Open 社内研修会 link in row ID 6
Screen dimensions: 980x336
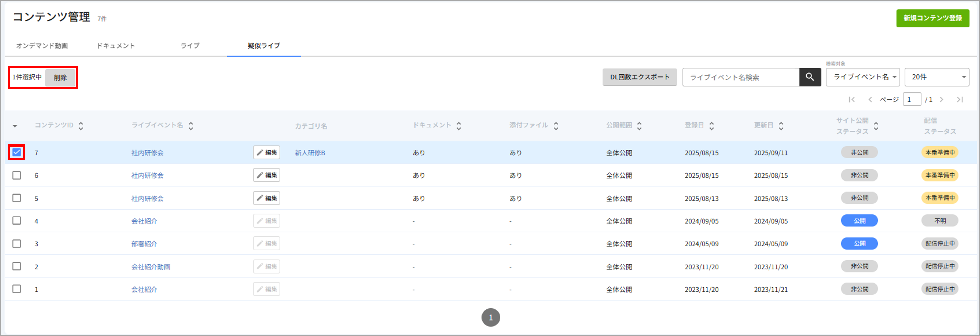tap(148, 175)
